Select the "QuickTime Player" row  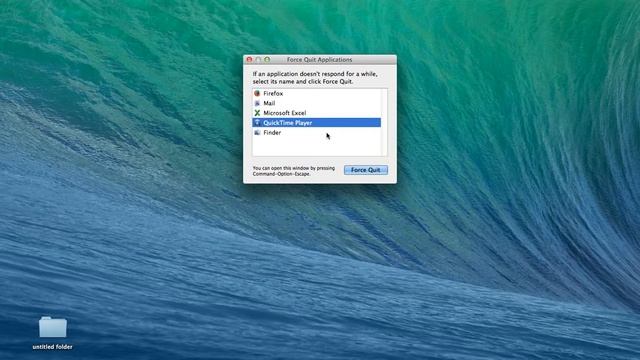tap(317, 123)
